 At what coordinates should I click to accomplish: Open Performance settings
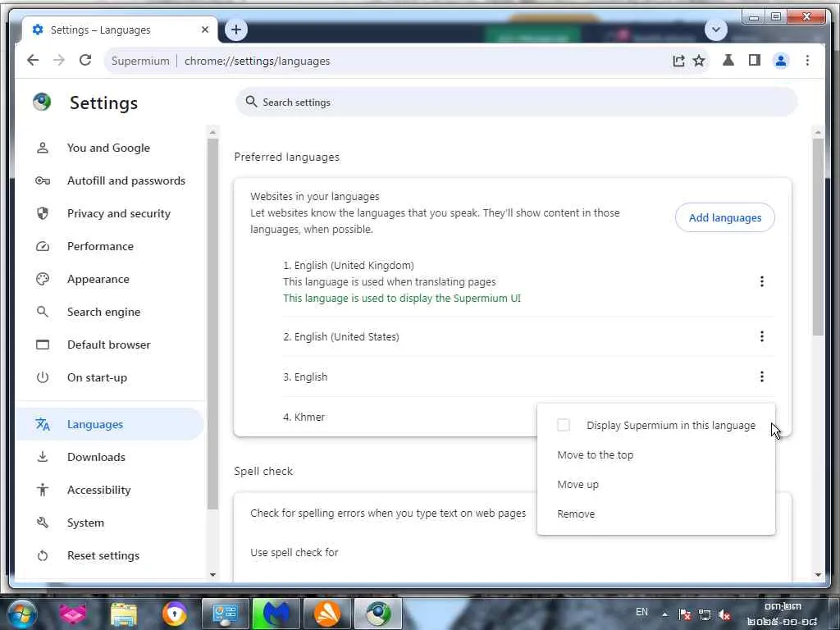tap(110, 246)
